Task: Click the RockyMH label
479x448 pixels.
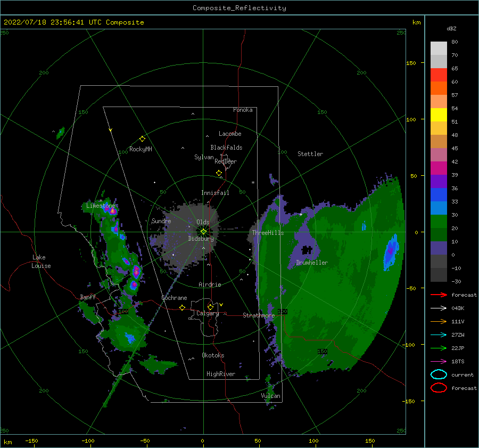Action: [x=141, y=149]
